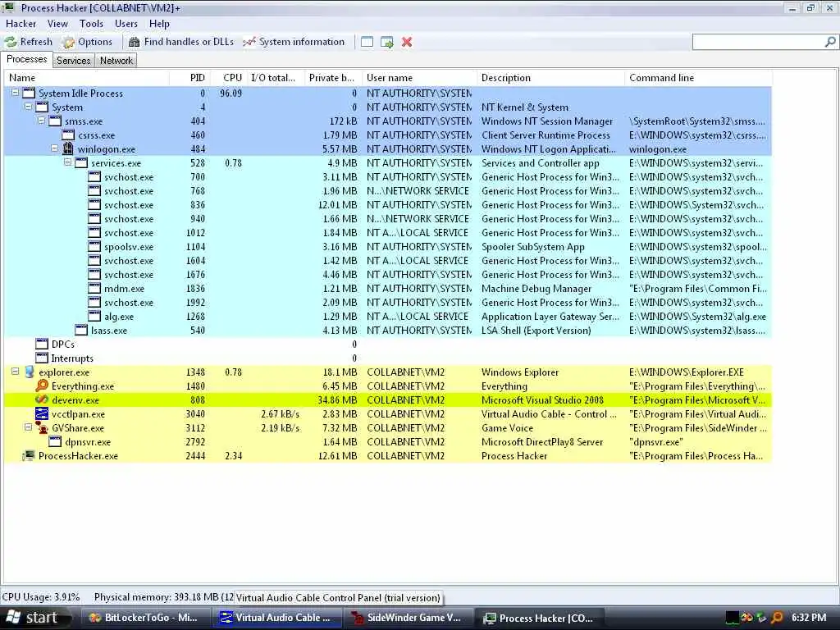Image resolution: width=840 pixels, height=630 pixels.
Task: Sort by the Private bytes column header
Action: [x=333, y=78]
